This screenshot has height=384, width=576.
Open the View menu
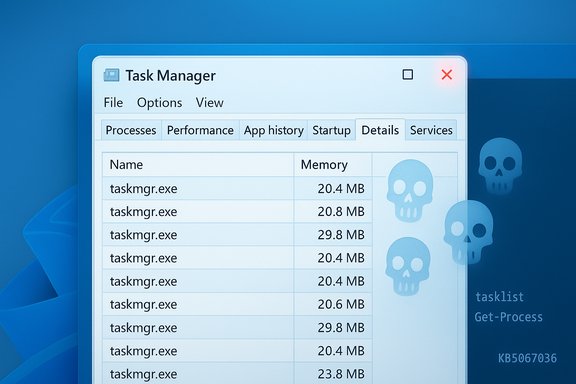209,103
